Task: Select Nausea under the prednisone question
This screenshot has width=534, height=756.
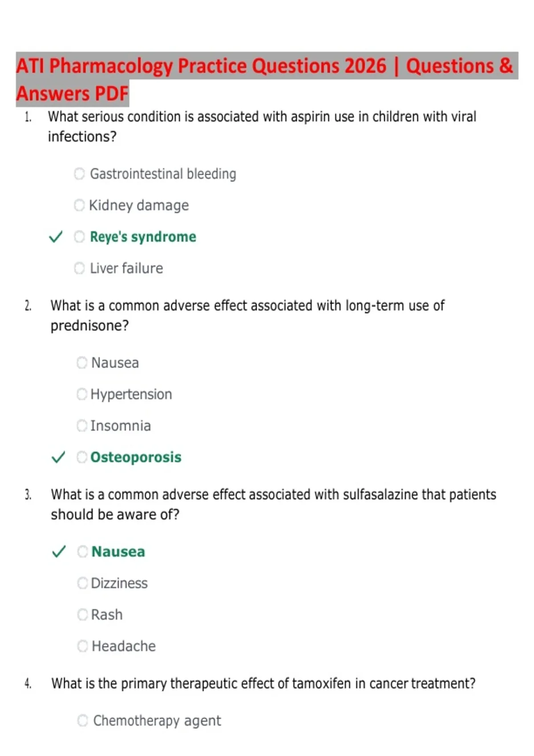Action: pos(82,362)
